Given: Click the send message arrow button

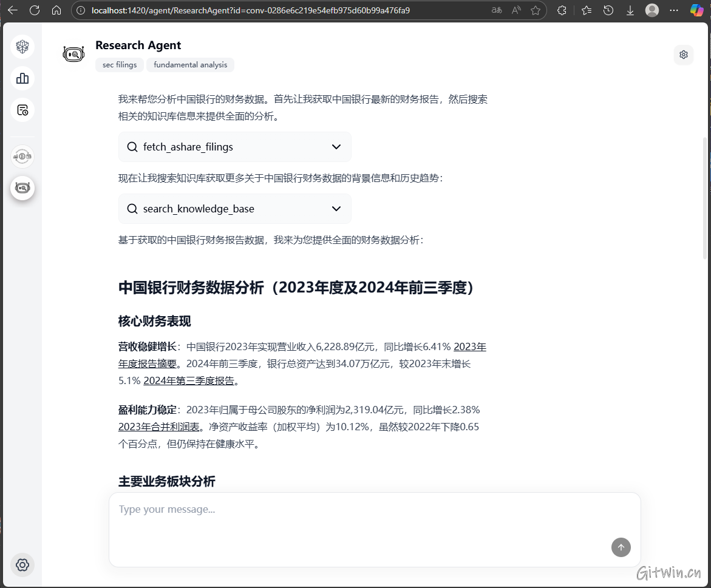Looking at the screenshot, I should (621, 547).
